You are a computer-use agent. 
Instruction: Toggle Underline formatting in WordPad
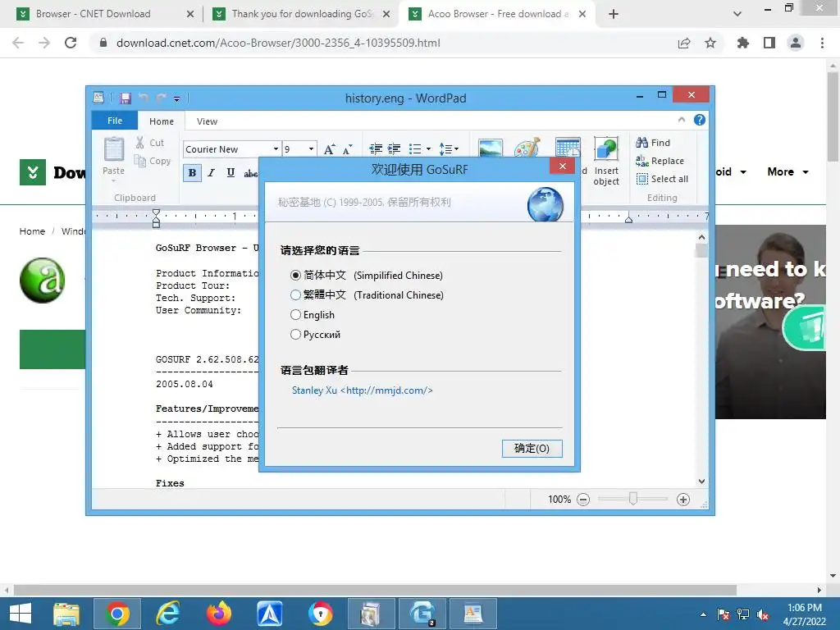tap(231, 173)
